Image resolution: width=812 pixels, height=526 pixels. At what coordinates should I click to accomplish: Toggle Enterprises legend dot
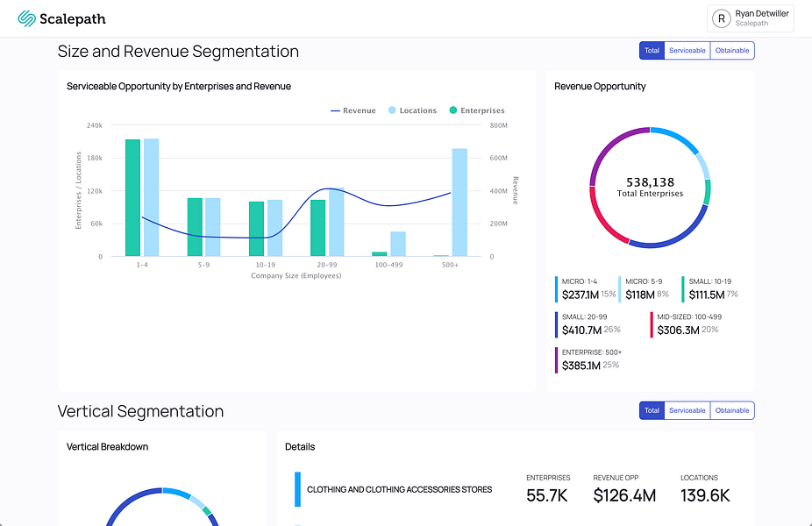[x=453, y=110]
